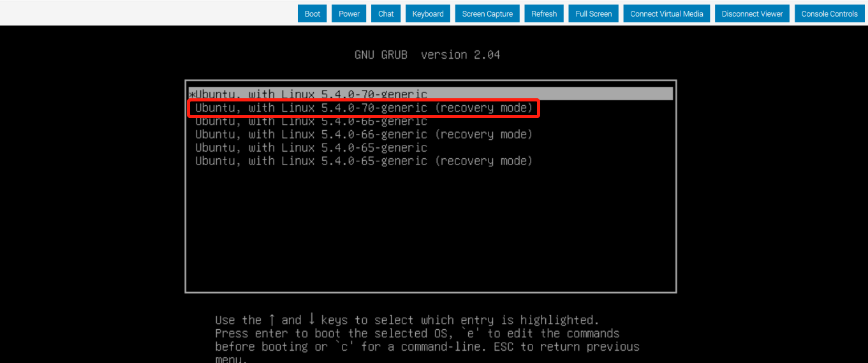Click the GNU GRUB version 2.04 title
The height and width of the screenshot is (363, 868).
(x=427, y=55)
